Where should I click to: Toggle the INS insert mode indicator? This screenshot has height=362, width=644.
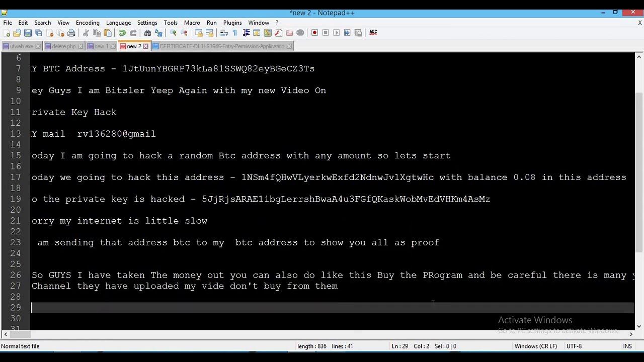627,346
